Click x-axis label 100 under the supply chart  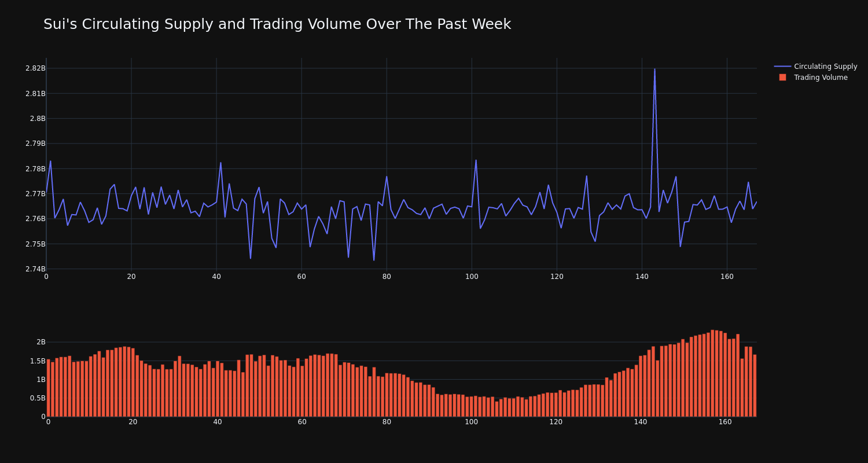(x=472, y=277)
